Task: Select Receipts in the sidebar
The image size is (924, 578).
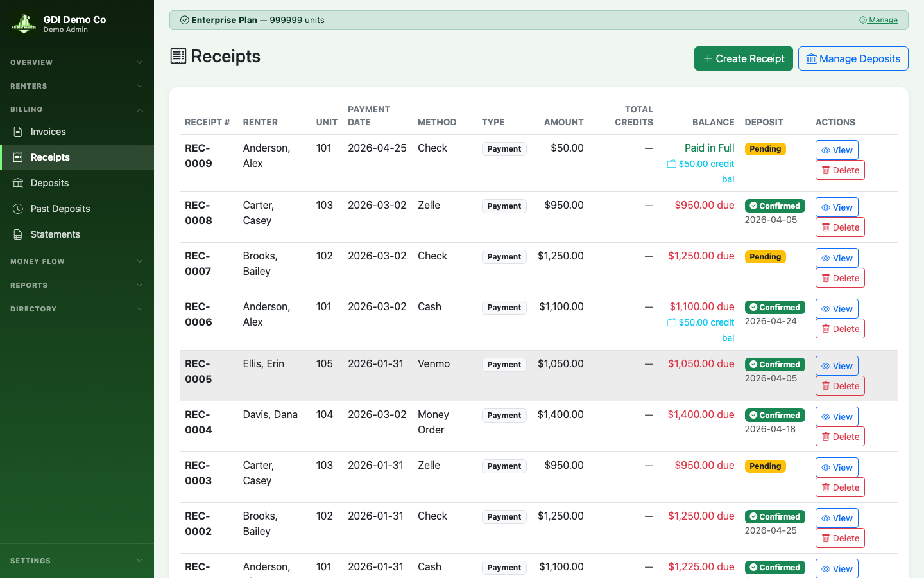Action: [77, 157]
